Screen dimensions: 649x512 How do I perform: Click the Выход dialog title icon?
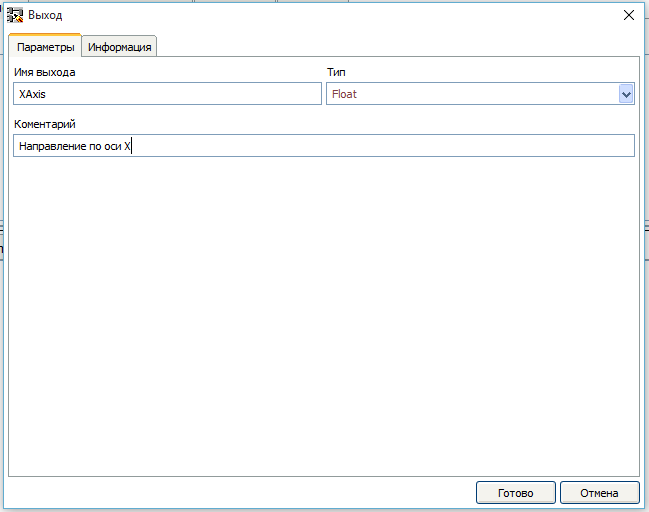tap(15, 15)
